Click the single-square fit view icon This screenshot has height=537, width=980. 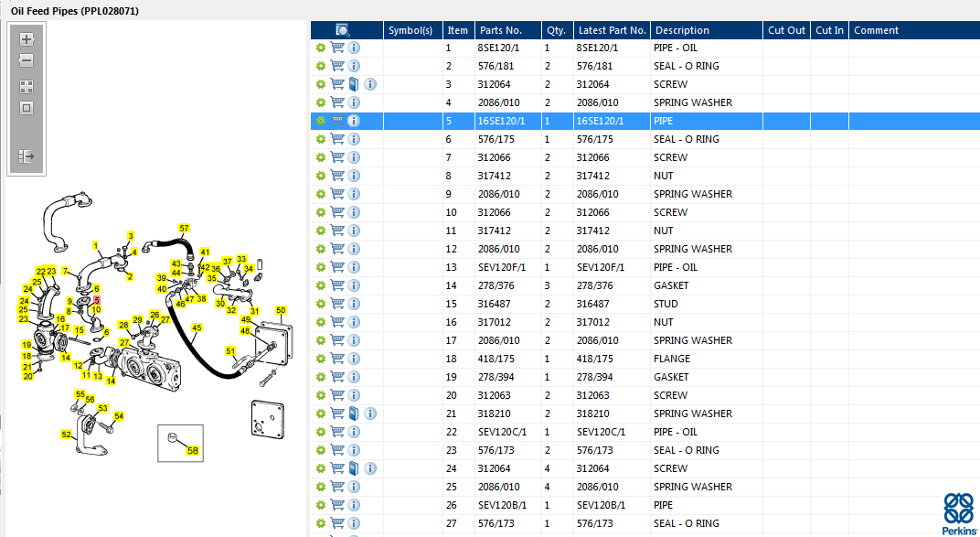27,108
